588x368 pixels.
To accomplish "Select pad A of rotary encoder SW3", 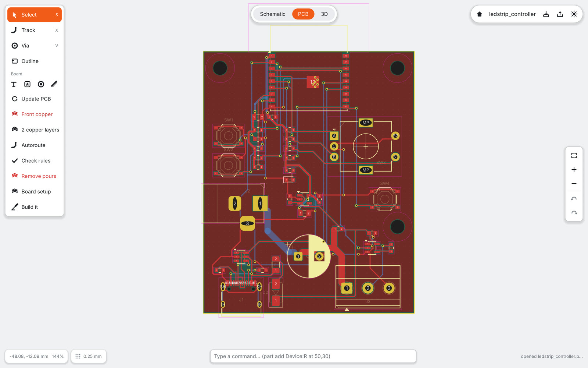I will point(334,136).
